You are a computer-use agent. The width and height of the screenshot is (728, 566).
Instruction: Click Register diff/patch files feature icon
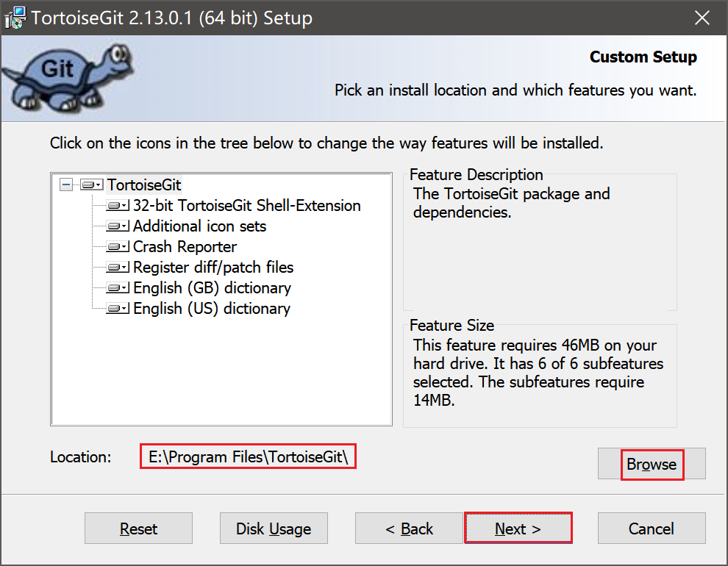[118, 268]
